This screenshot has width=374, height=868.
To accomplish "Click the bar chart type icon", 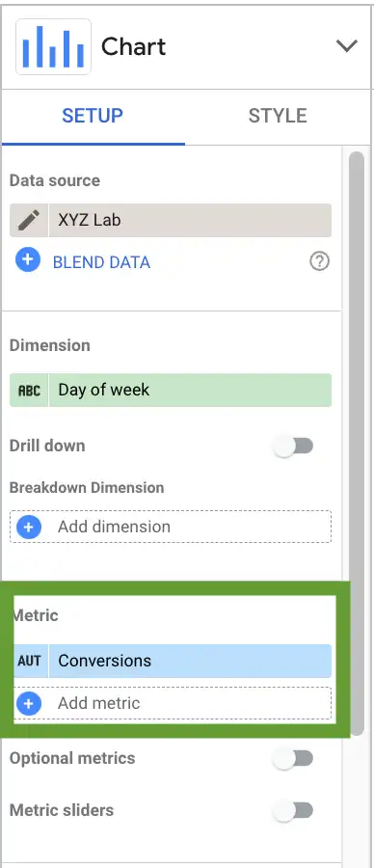I will point(53,47).
